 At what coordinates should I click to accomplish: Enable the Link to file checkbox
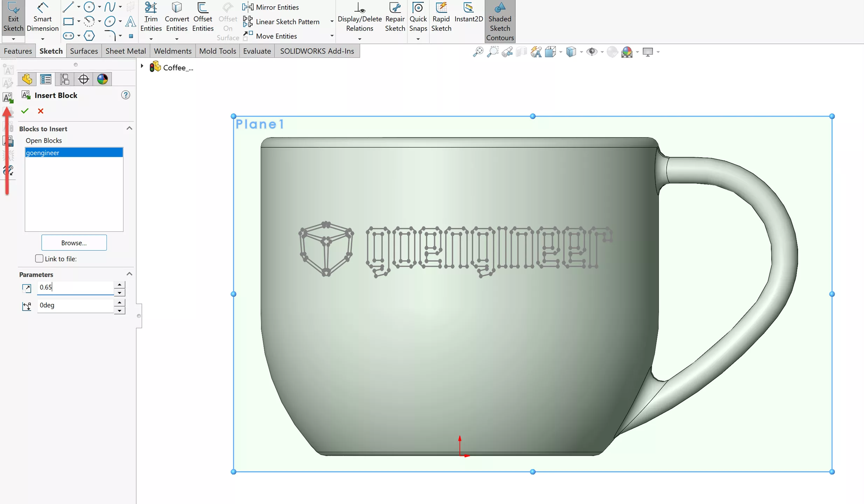point(39,258)
